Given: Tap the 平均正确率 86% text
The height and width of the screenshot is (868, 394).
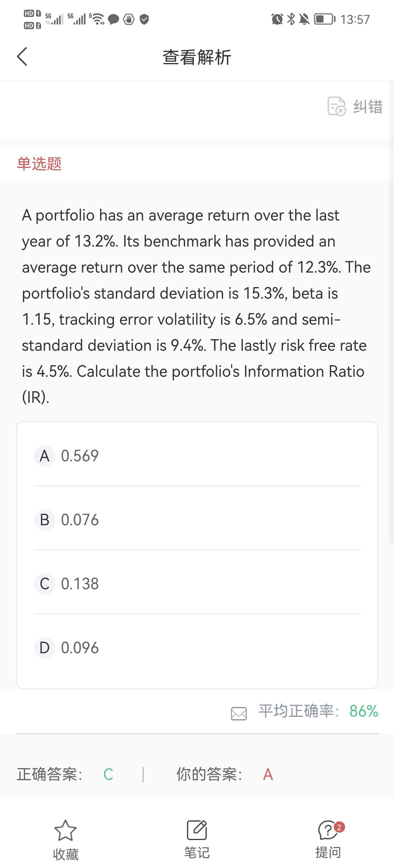Looking at the screenshot, I should (318, 711).
